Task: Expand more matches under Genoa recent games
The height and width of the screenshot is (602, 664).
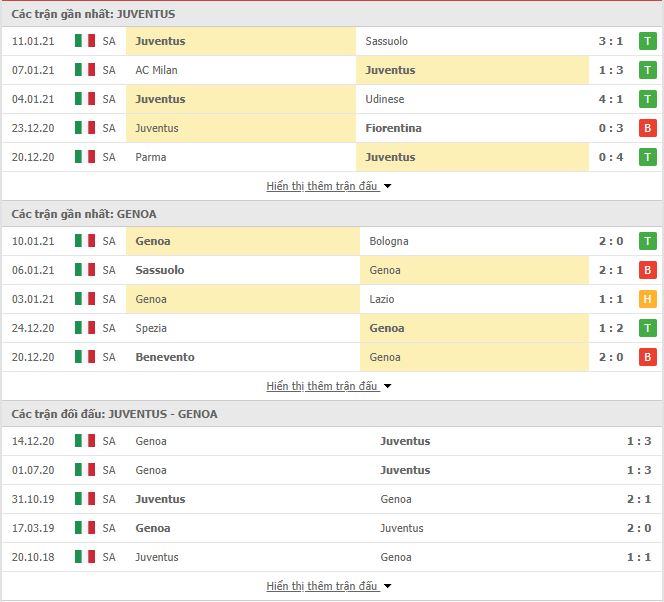Action: coord(328,386)
